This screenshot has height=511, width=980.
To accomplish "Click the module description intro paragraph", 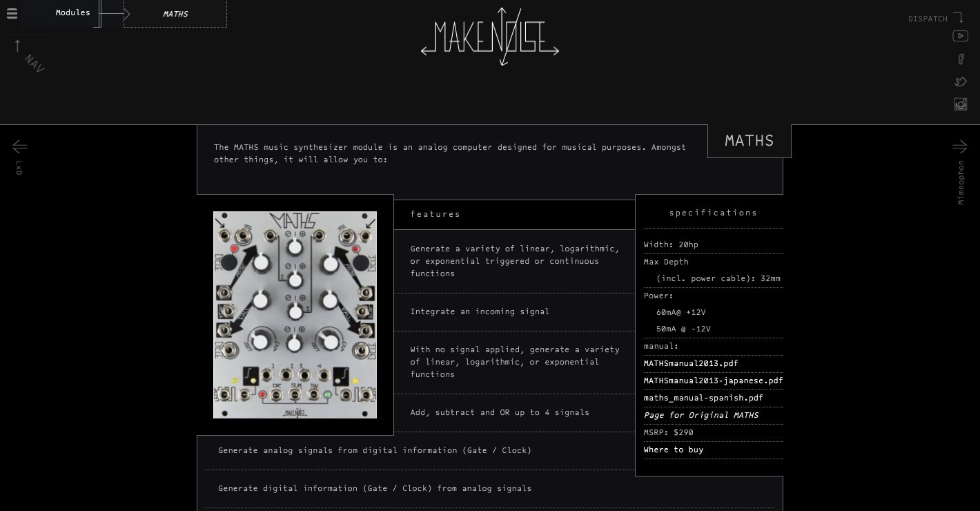I will (449, 153).
